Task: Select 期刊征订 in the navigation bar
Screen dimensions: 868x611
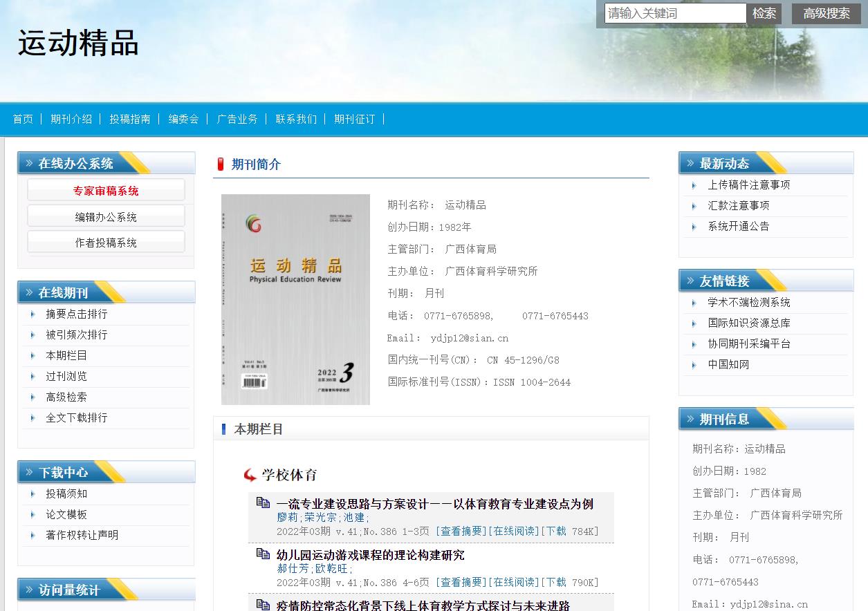Action: point(355,119)
